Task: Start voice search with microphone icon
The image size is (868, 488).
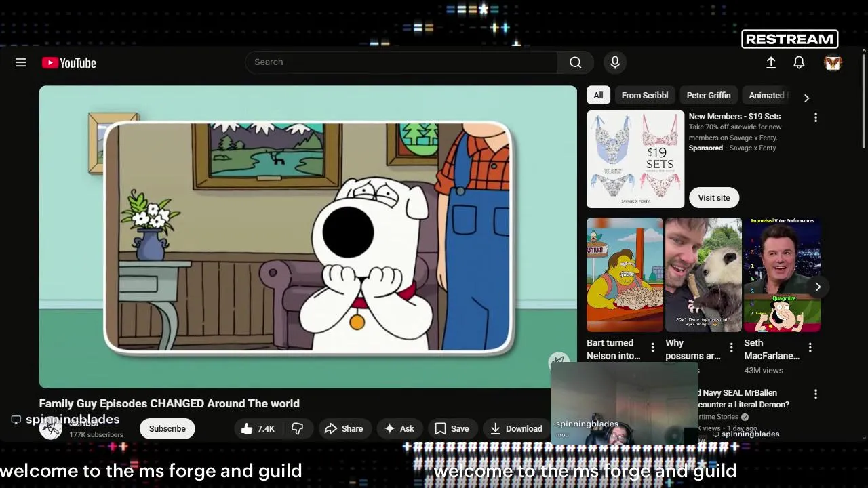Action: [615, 62]
